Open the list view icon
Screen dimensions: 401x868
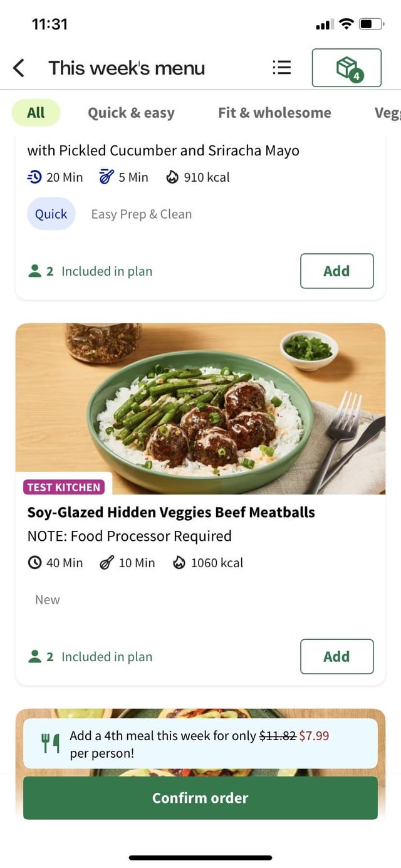tap(281, 68)
